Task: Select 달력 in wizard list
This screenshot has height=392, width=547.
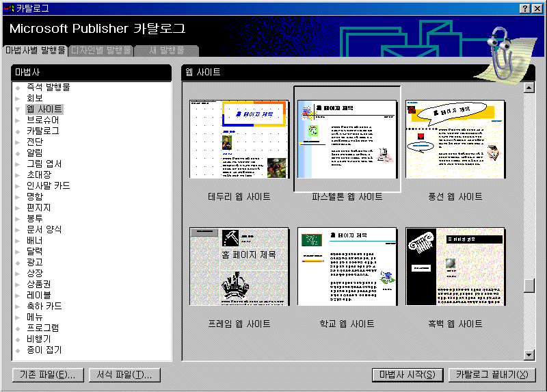Action: [35, 251]
